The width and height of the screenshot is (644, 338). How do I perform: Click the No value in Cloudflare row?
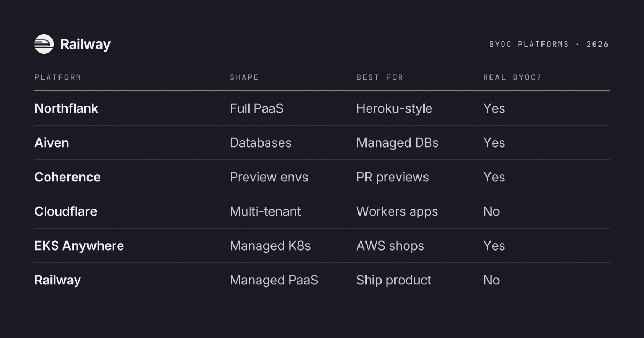pos(492,211)
